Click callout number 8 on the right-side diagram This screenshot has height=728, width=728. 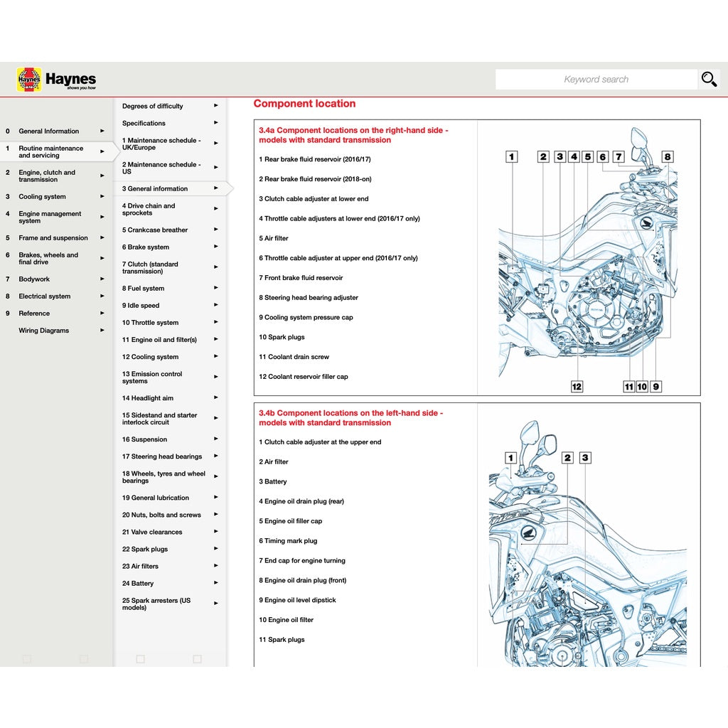coord(666,156)
